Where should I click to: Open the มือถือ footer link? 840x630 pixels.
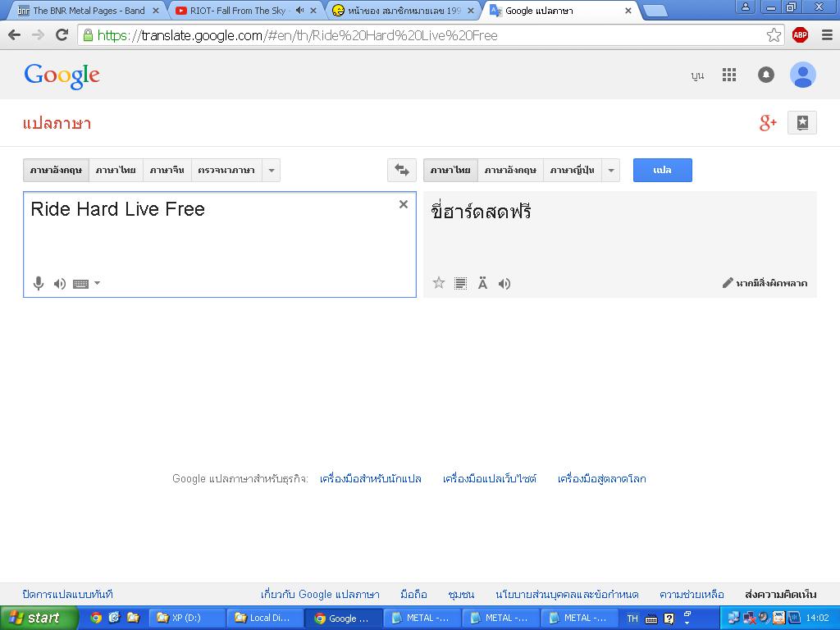413,594
